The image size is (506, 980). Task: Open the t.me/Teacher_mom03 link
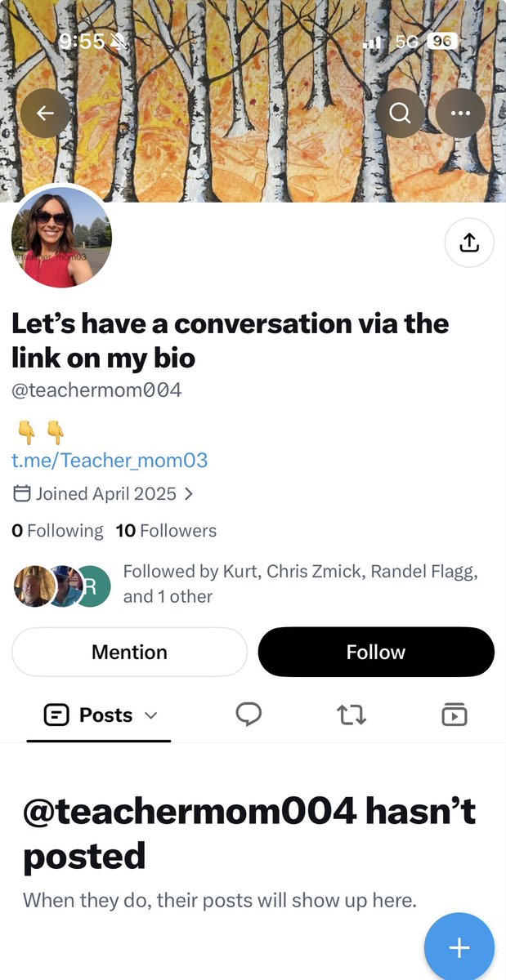click(110, 460)
